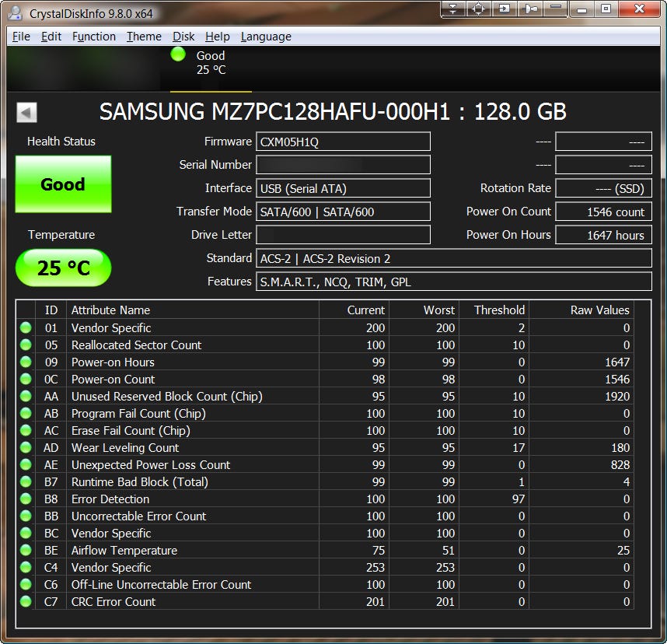Click the Raw Values column header
Image resolution: width=667 pixels, height=644 pixels.
581,310
